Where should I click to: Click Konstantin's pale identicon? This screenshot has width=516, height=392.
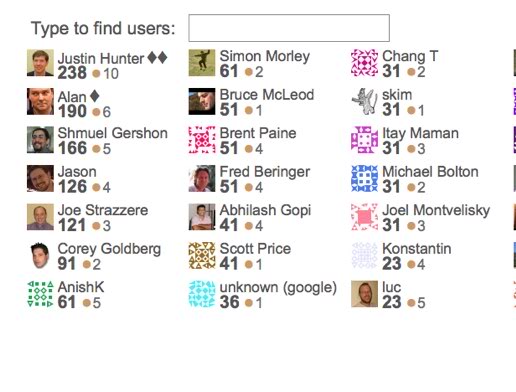coord(365,256)
